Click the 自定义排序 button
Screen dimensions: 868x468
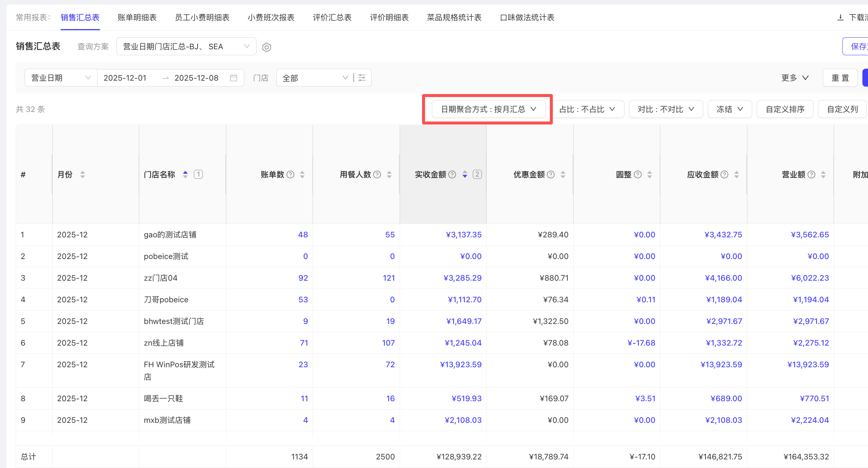pos(785,109)
